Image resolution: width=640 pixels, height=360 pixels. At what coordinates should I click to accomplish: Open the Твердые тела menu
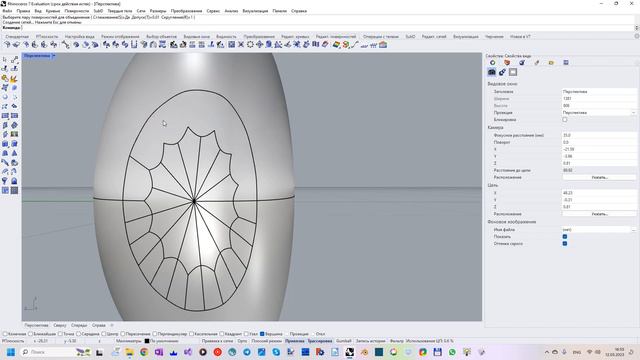point(120,11)
